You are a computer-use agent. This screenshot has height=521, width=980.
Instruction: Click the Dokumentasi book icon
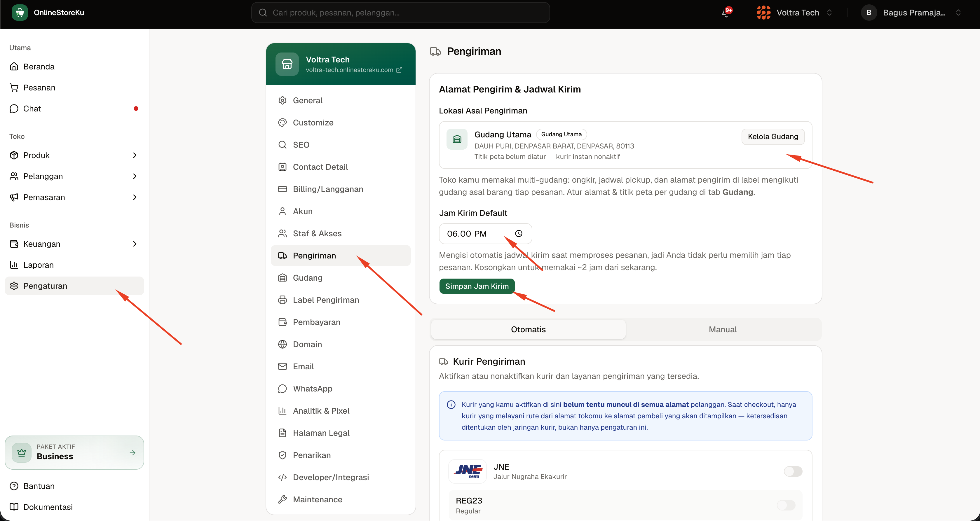14,507
